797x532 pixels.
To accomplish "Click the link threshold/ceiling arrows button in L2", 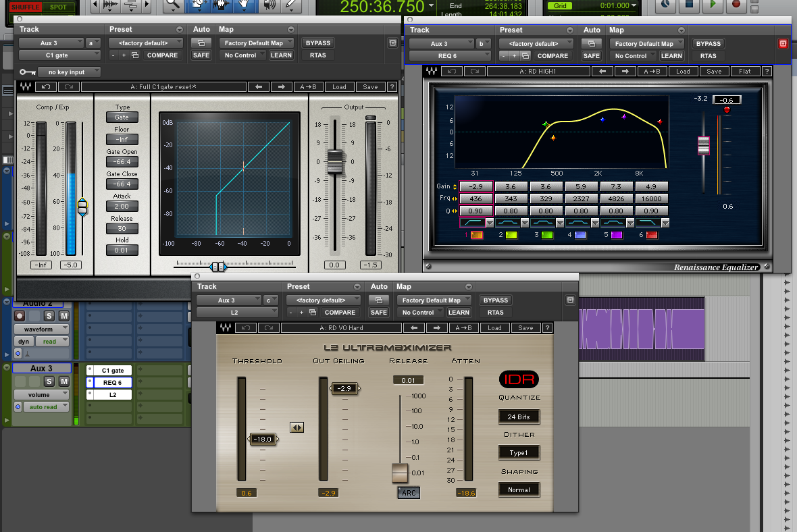I will click(x=297, y=428).
